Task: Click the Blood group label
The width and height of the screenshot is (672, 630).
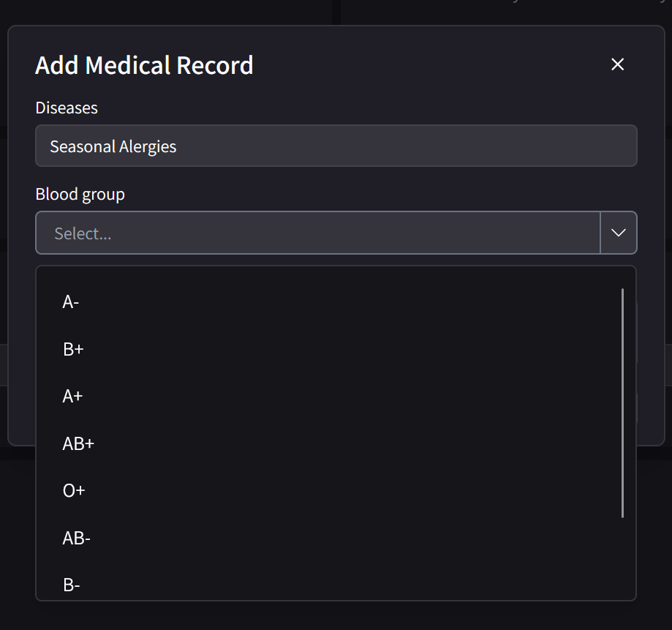Action: tap(80, 194)
